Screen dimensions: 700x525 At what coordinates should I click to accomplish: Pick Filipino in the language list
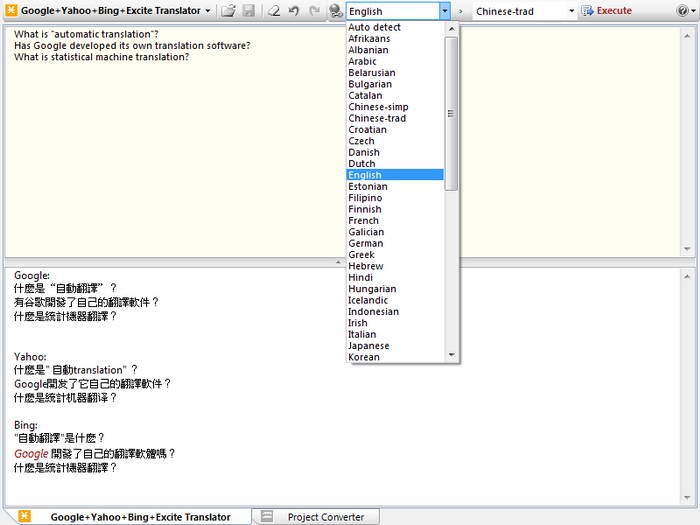(395, 198)
